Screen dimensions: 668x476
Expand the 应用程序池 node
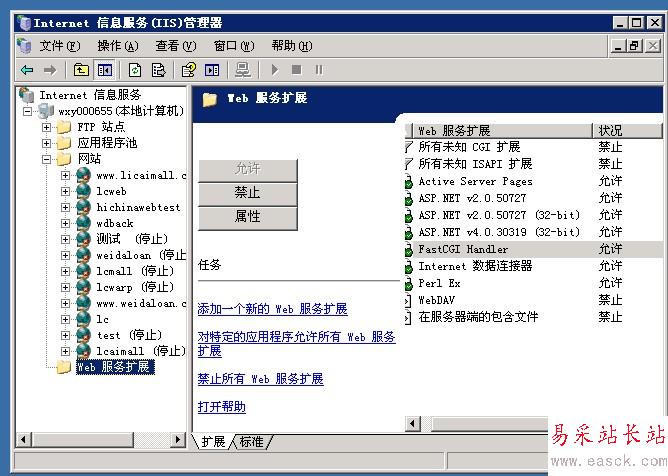coord(46,143)
